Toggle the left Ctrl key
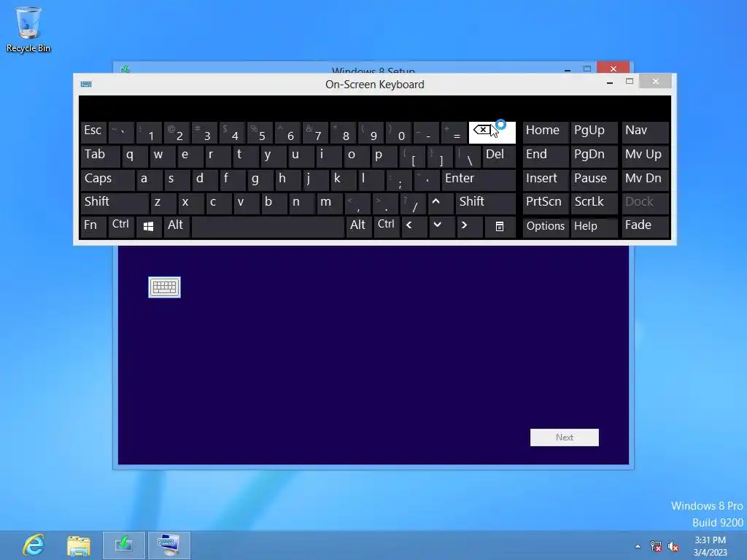Image resolution: width=747 pixels, height=560 pixels. pos(121,226)
